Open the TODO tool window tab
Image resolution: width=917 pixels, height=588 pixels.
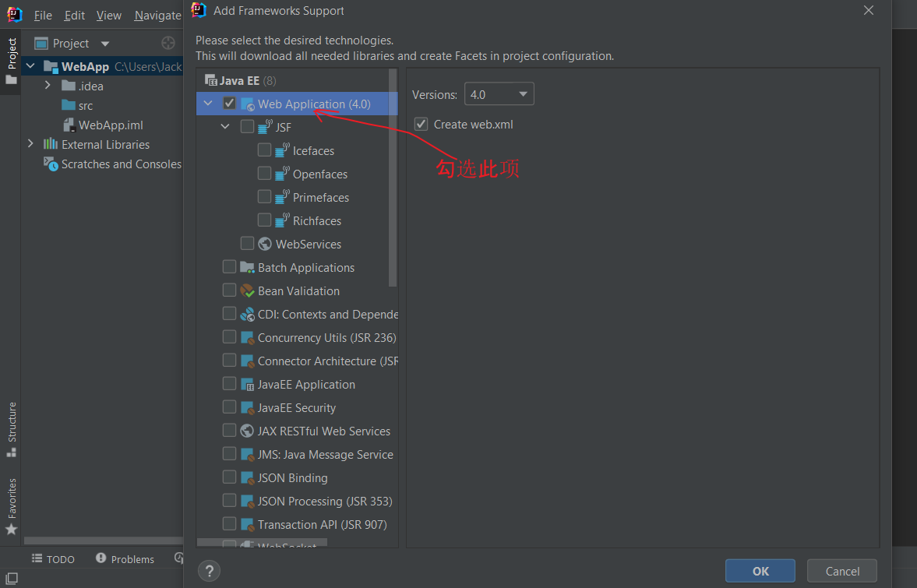point(53,558)
